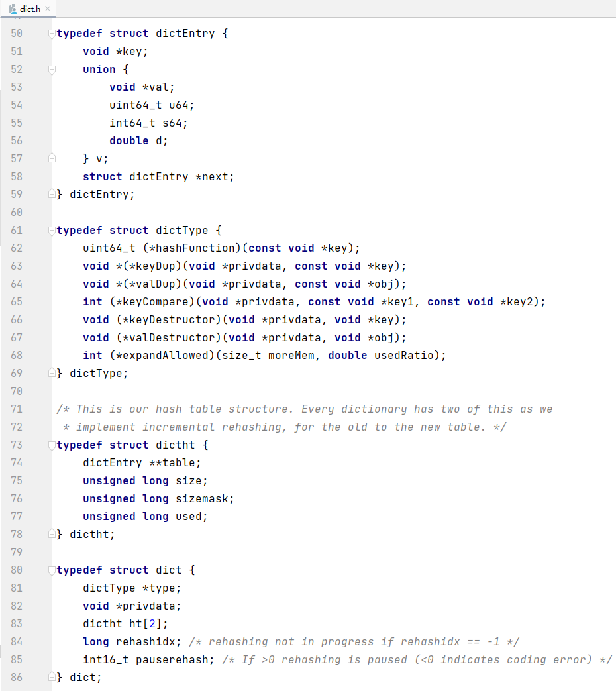Image resolution: width=616 pixels, height=691 pixels.
Task: Click the hash table structure comment on line 71
Action: point(305,409)
